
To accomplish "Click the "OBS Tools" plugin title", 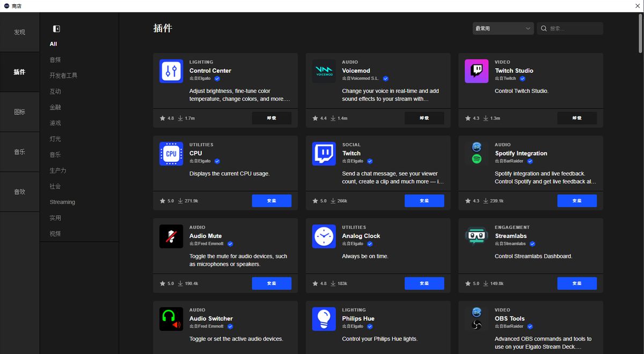I will pyautogui.click(x=510, y=319).
